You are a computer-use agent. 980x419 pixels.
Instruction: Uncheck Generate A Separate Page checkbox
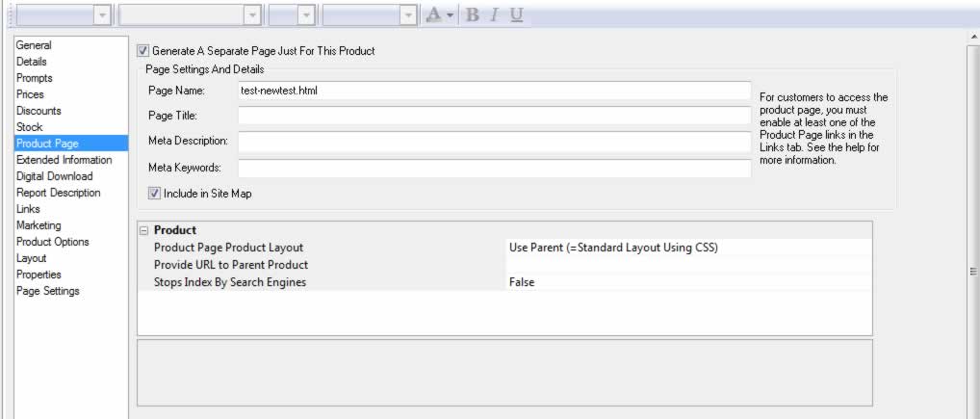[x=143, y=51]
